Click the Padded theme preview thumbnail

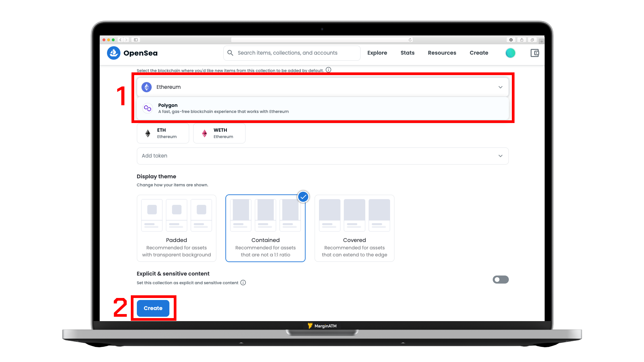pyautogui.click(x=176, y=215)
